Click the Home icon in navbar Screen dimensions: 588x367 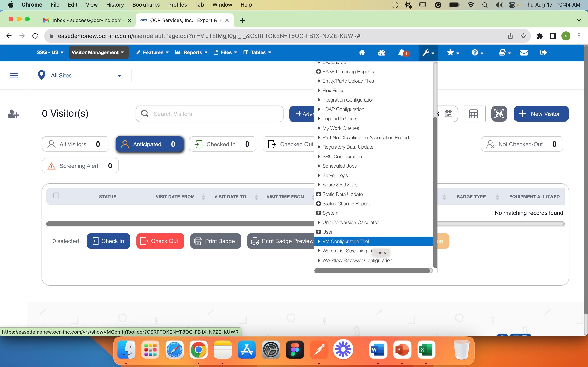(362, 53)
